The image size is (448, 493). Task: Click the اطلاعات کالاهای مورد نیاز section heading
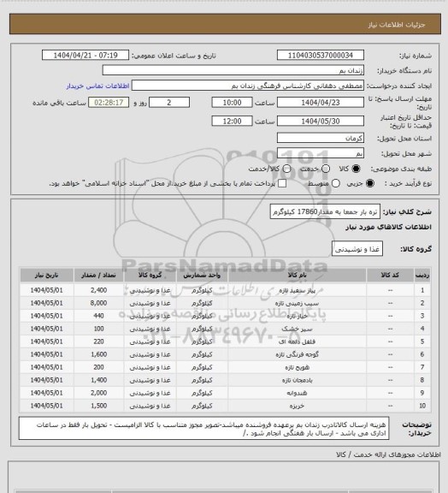pos(388,227)
